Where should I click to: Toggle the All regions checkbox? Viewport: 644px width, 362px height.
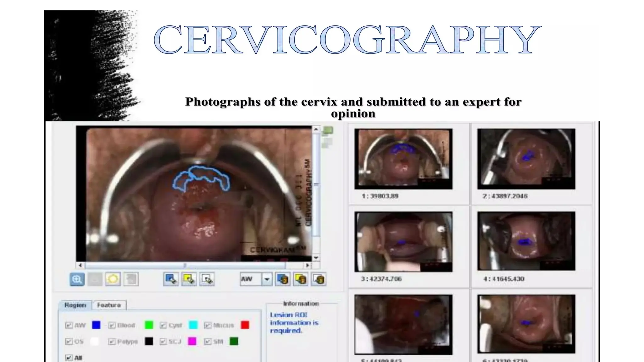point(69,358)
